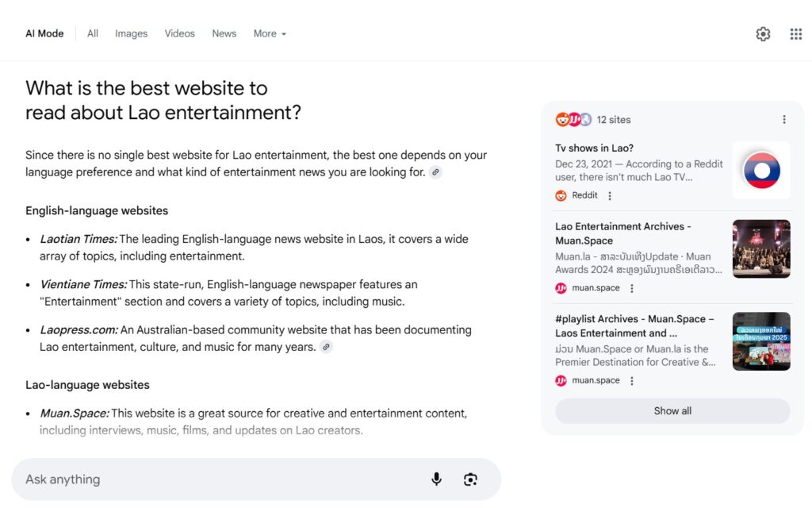The width and height of the screenshot is (812, 508).
Task: Click the 'Dec 23, 2021' Reddit snippet text
Action: point(639,171)
